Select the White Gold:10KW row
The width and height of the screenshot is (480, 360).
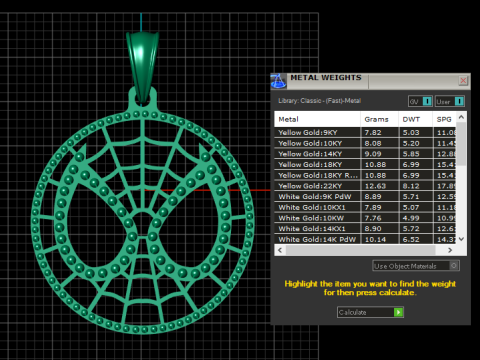pyautogui.click(x=365, y=218)
